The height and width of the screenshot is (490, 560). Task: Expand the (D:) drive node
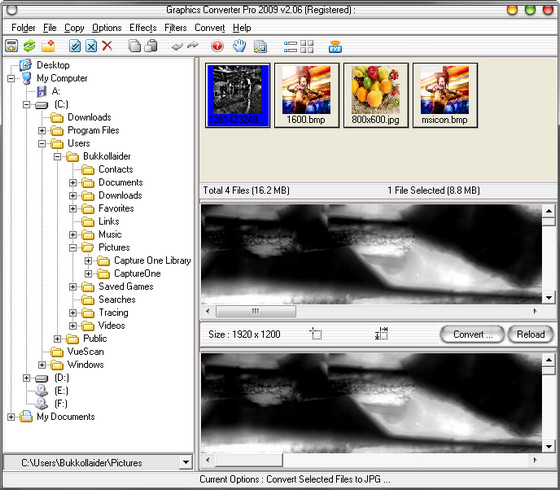point(26,378)
